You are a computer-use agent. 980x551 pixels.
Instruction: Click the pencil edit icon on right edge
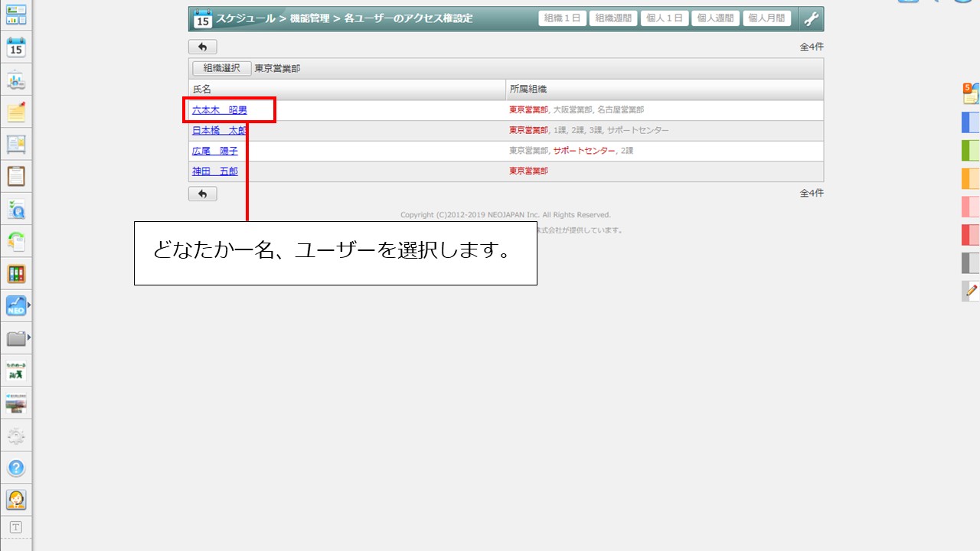click(x=971, y=291)
